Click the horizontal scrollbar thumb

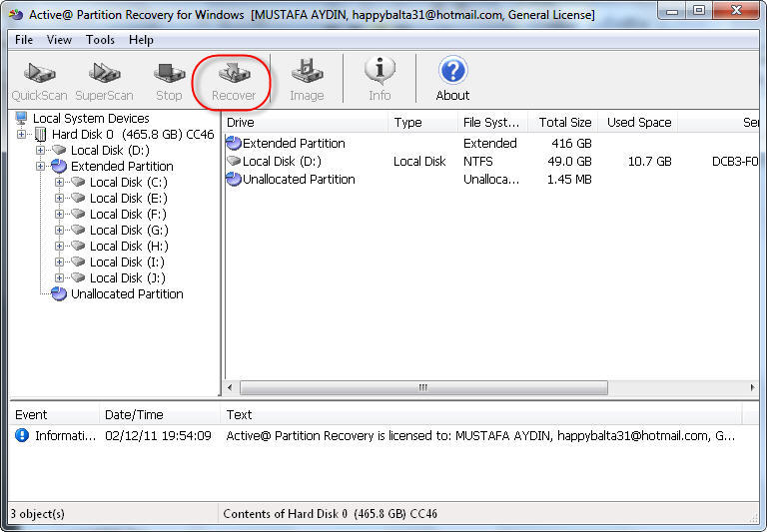pyautogui.click(x=423, y=387)
